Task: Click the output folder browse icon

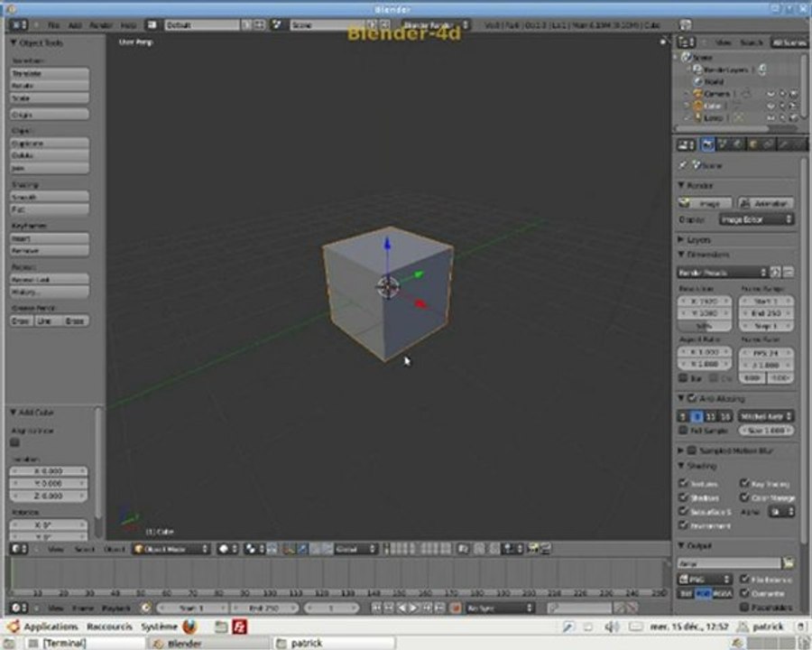Action: tap(789, 562)
